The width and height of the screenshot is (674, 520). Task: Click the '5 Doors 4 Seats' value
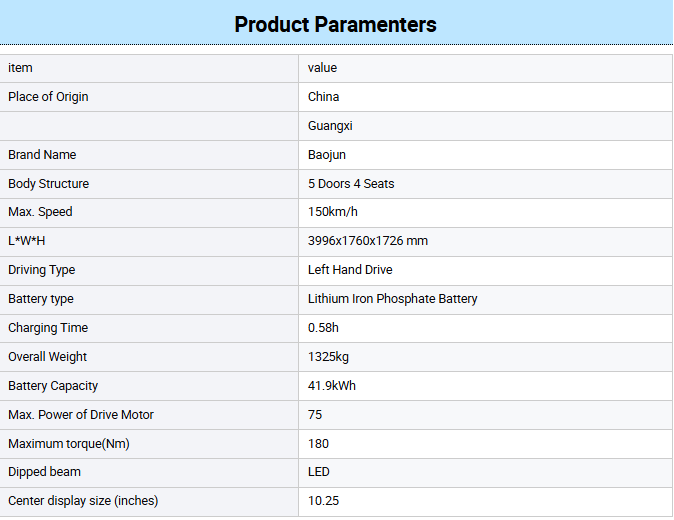351,184
